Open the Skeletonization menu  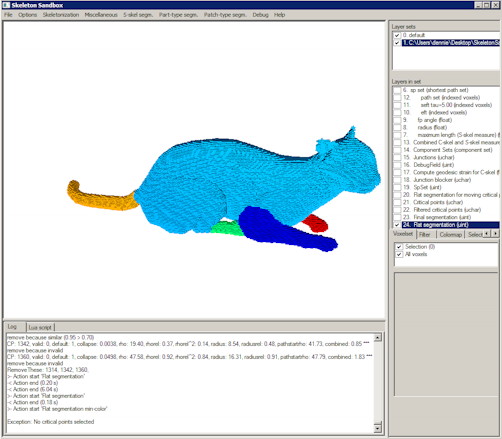61,15
